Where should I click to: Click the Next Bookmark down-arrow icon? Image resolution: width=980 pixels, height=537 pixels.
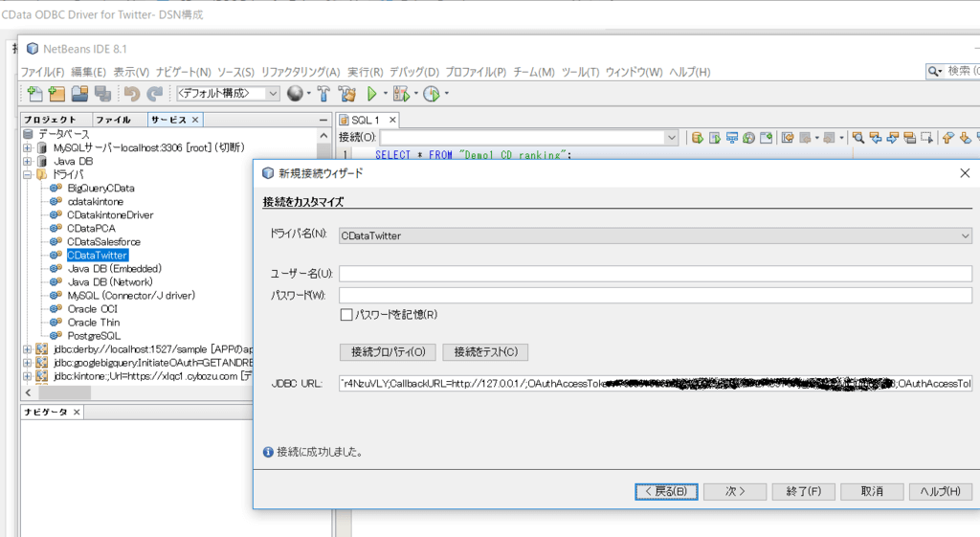coord(966,138)
